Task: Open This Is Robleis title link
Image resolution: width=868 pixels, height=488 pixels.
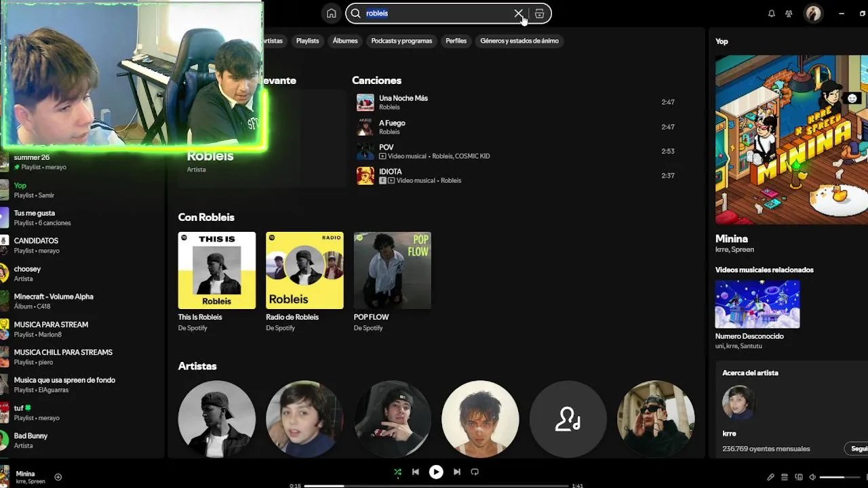Action: coord(200,317)
